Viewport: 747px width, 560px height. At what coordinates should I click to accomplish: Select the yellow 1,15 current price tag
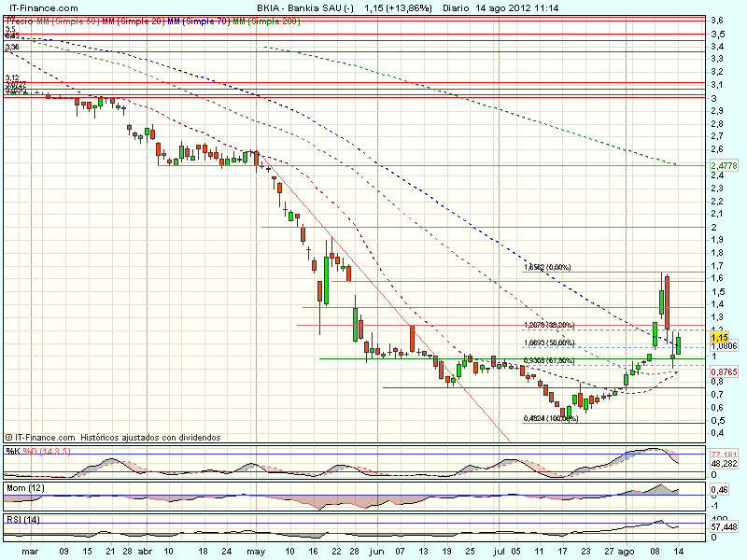719,336
